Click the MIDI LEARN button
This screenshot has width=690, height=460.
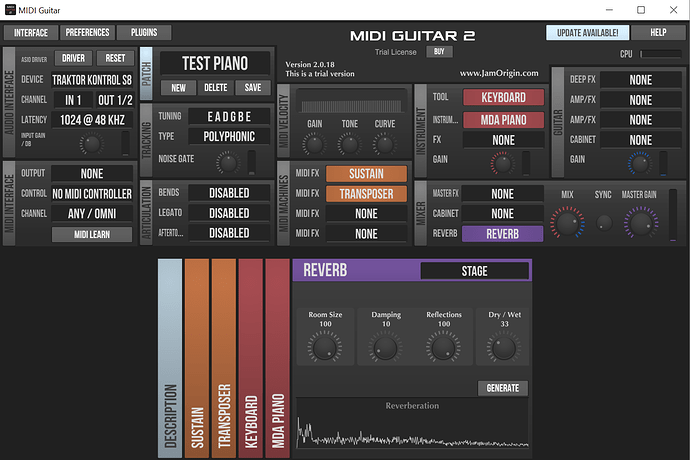coord(92,234)
